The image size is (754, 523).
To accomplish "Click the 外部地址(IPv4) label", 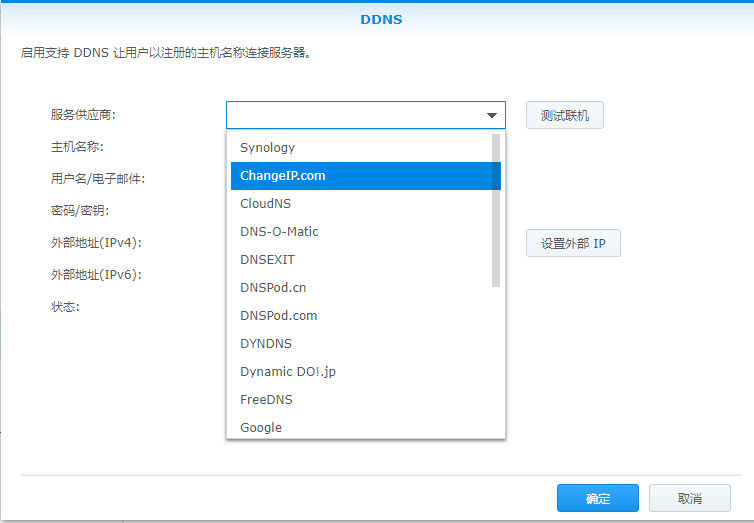I will (x=96, y=243).
